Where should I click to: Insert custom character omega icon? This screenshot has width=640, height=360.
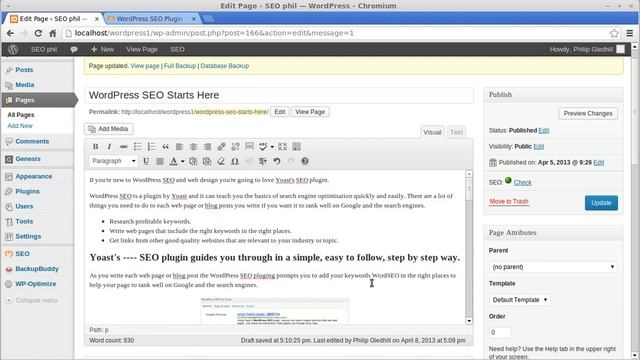[235, 161]
